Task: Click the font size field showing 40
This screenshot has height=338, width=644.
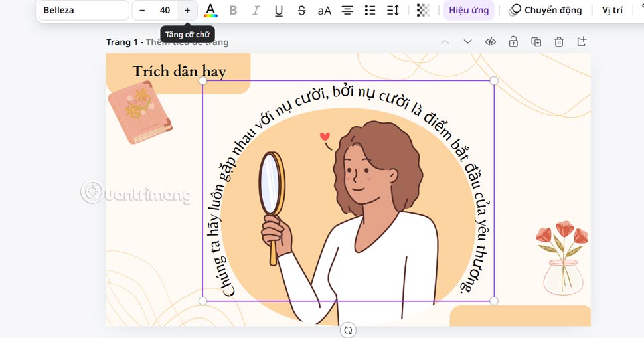Action: [165, 10]
